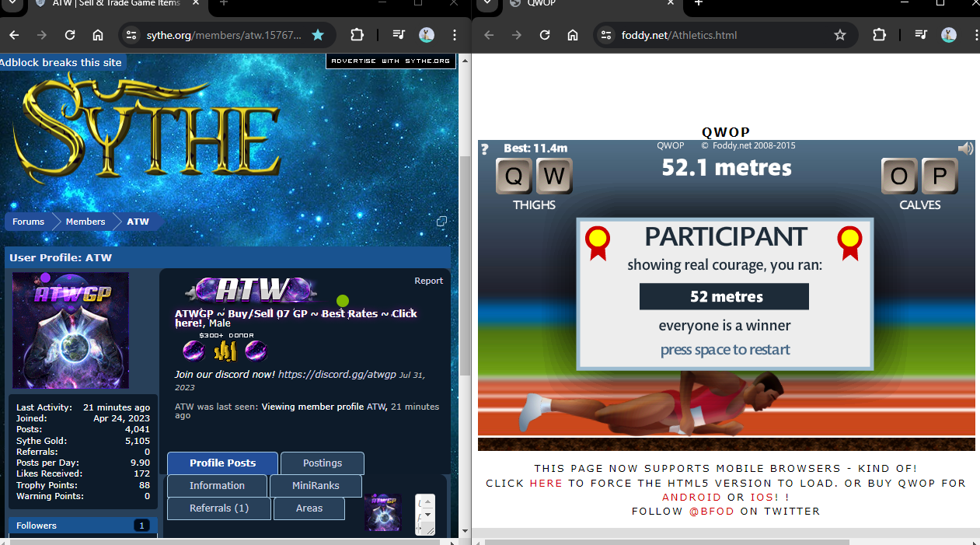This screenshot has width=980, height=545.
Task: Reload the foddy.net Athletics page
Action: (545, 35)
